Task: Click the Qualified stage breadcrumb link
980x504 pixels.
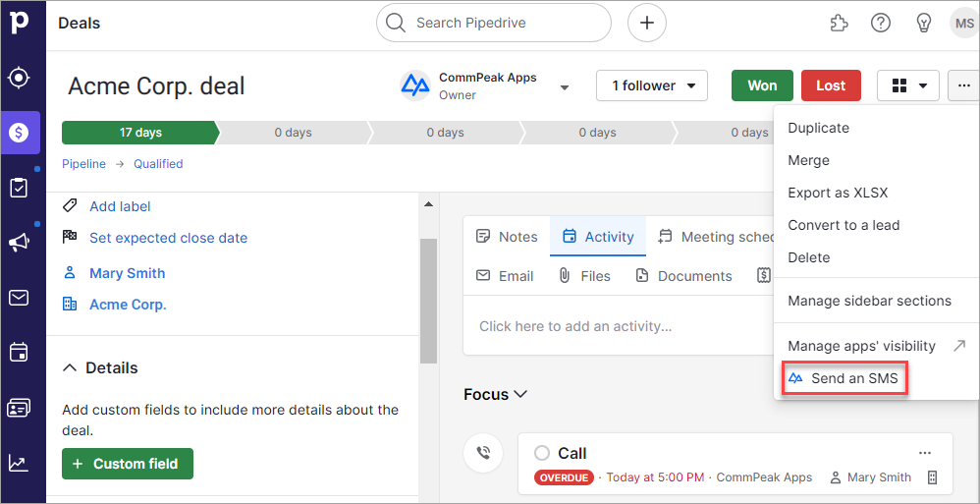Action: [x=158, y=164]
